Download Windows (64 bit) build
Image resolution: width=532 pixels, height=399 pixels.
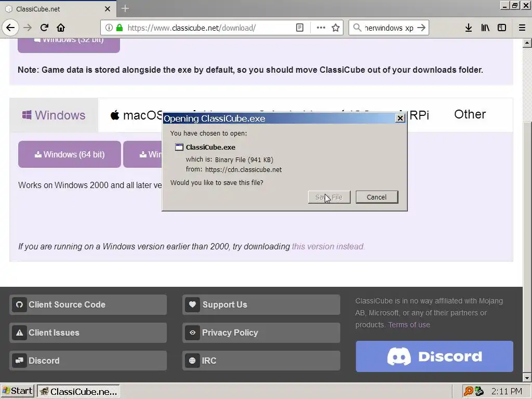70,154
